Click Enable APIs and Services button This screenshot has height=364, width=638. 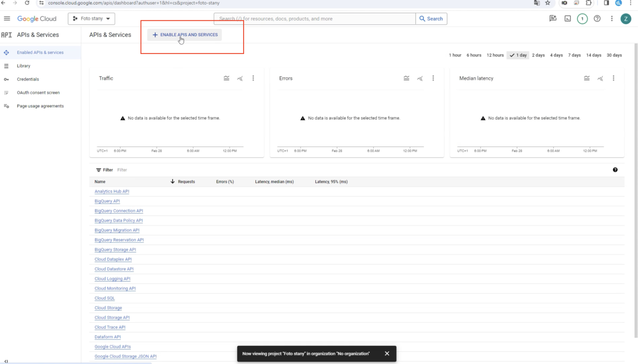pyautogui.click(x=184, y=35)
